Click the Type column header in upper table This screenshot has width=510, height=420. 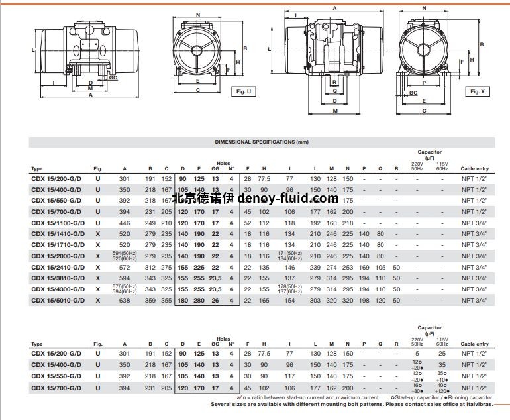pos(38,168)
